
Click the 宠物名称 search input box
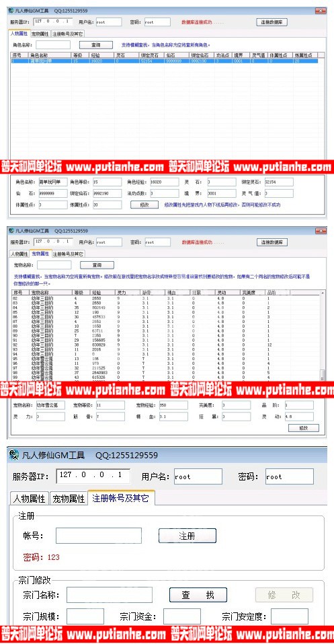[56, 265]
